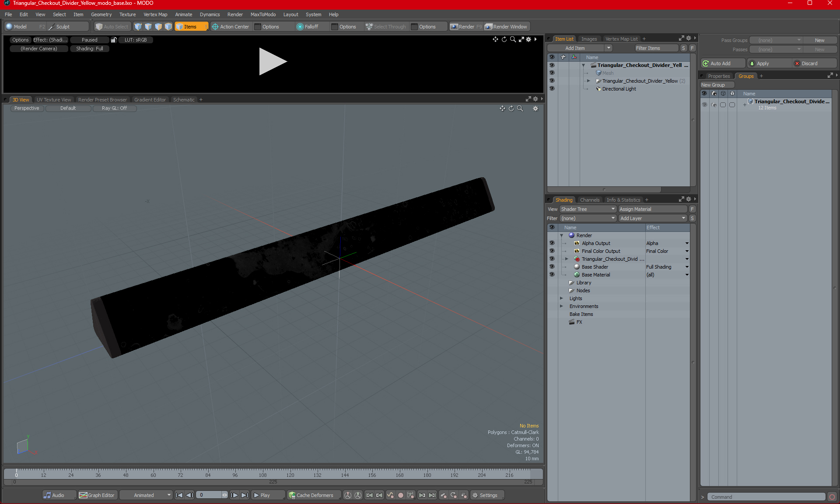This screenshot has height=504, width=840.
Task: Open Filter (none) dropdown in Shading panel
Action: pos(588,218)
